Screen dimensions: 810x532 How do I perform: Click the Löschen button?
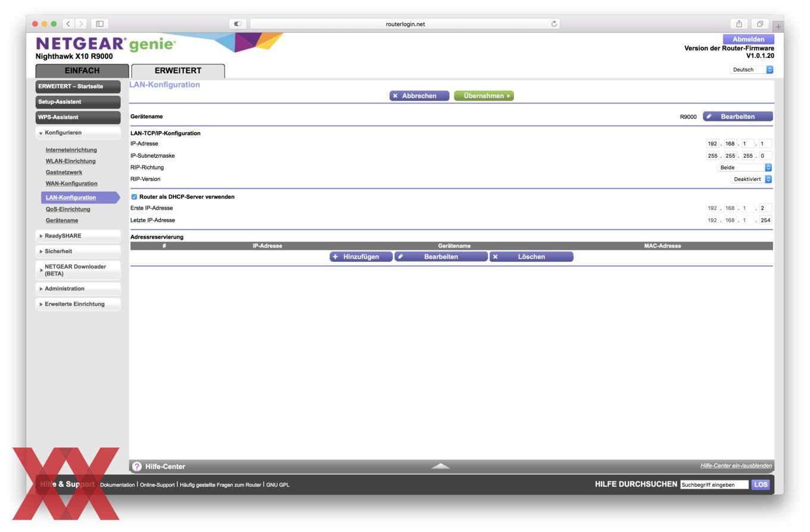coord(531,257)
